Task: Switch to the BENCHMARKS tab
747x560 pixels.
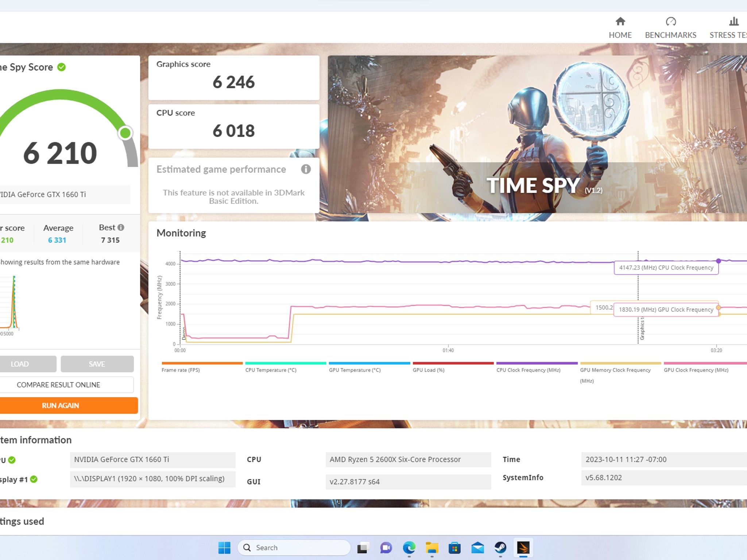Action: point(670,35)
